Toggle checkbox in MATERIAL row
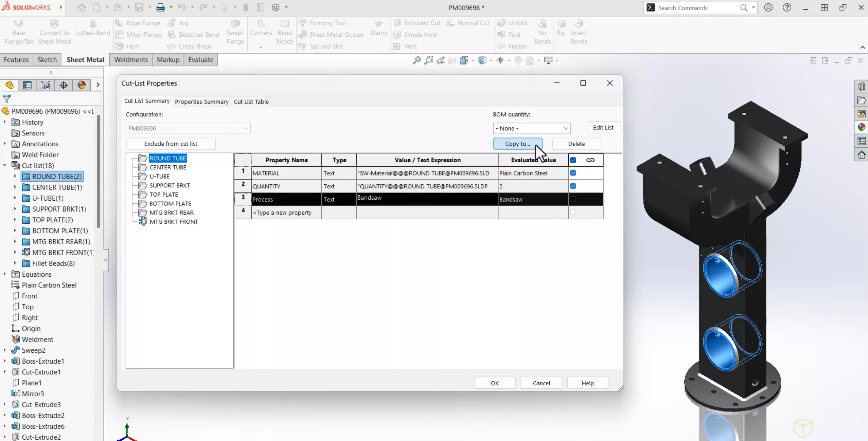868x441 pixels. click(573, 173)
